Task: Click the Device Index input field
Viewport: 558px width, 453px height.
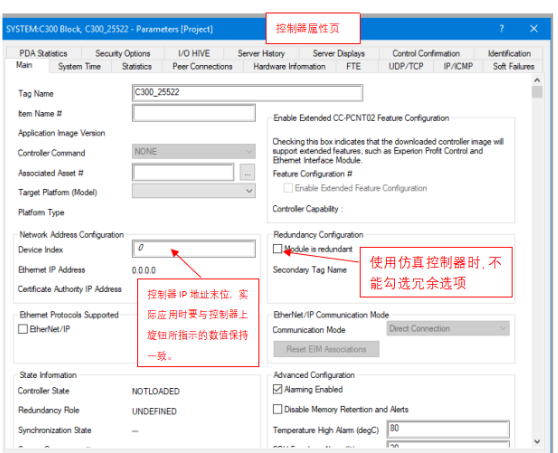Action: [x=194, y=248]
